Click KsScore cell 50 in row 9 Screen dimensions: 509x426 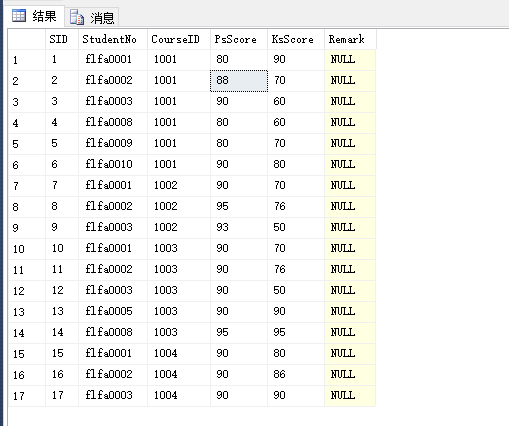point(296,228)
